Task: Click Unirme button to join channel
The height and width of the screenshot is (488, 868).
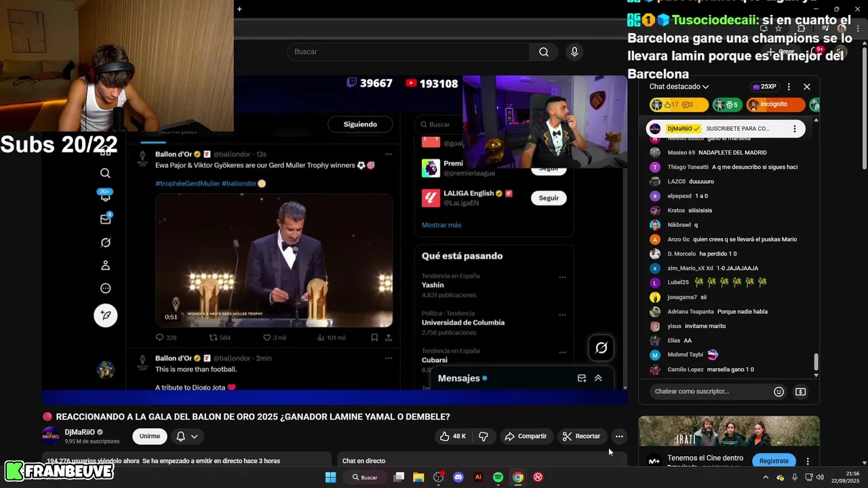Action: coord(150,436)
